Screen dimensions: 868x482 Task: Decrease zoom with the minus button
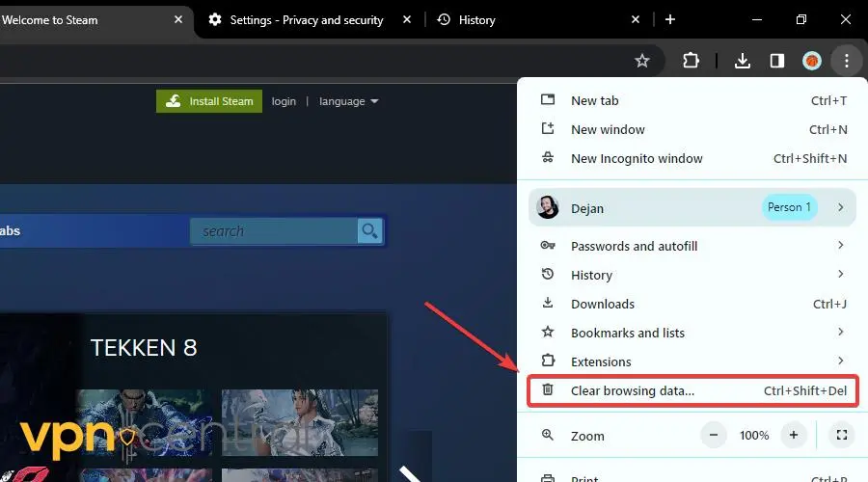click(x=714, y=436)
